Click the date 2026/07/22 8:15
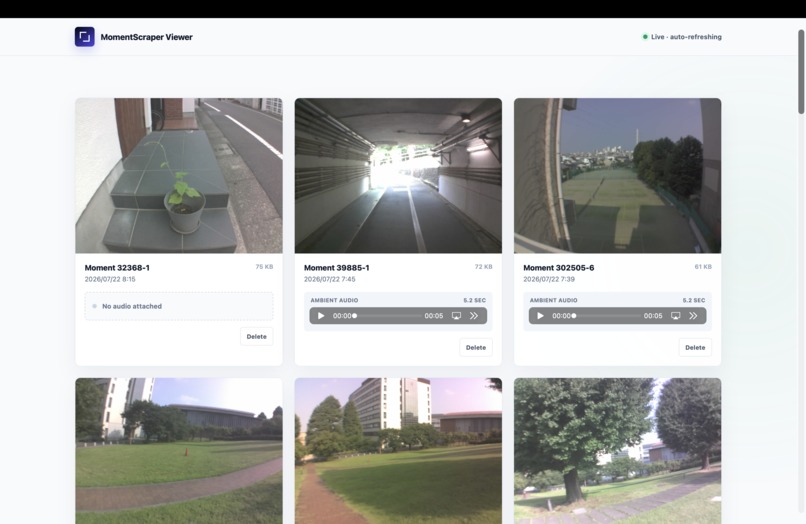 click(x=110, y=279)
